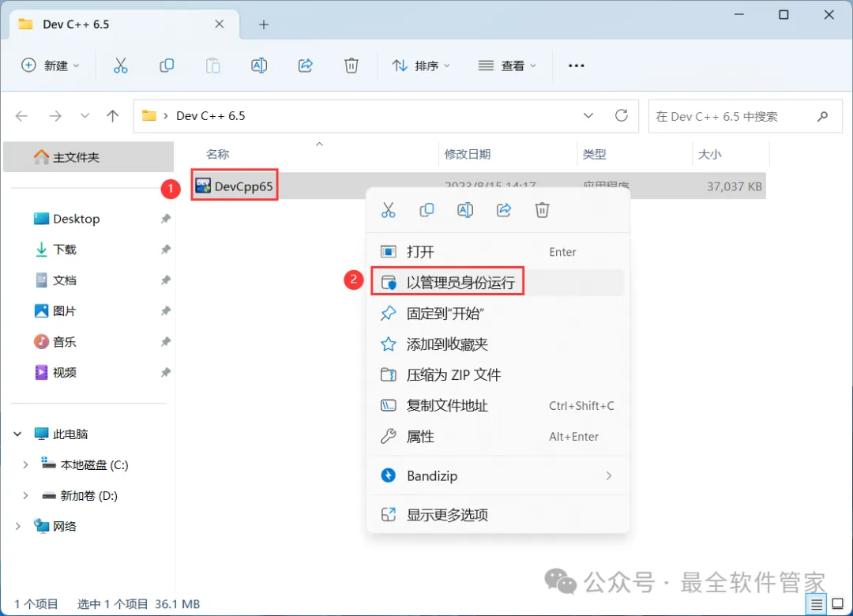Viewport: 853px width, 616px height.
Task: Unpin Desktop from quick access
Action: click(165, 219)
